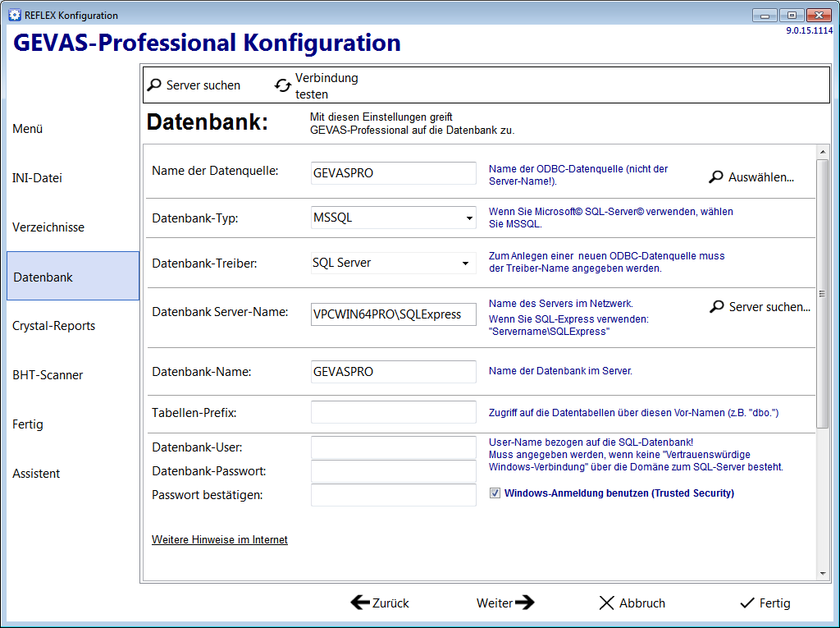Click the REFLEX Konfiguration gear title icon
Viewport: 840px width, 628px height.
pos(15,15)
